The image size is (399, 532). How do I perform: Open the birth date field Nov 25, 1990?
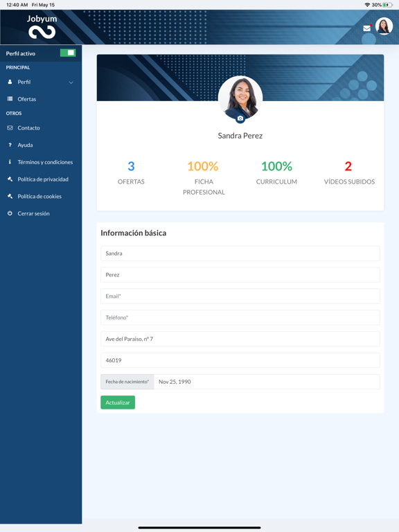click(x=267, y=382)
